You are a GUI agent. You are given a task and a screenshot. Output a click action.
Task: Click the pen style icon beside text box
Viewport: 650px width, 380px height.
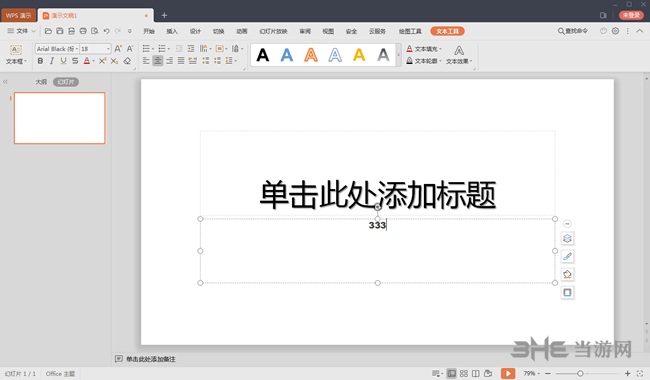pos(568,257)
